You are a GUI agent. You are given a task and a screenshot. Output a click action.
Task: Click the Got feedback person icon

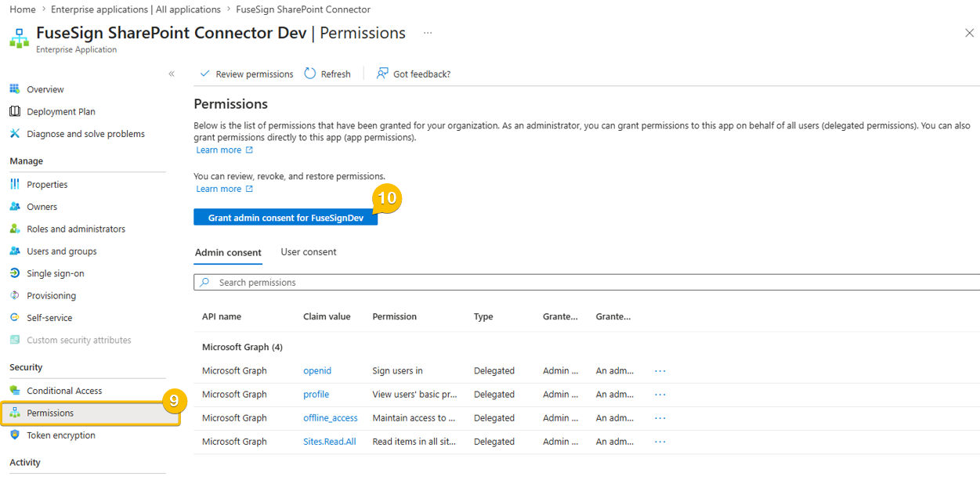pyautogui.click(x=382, y=74)
